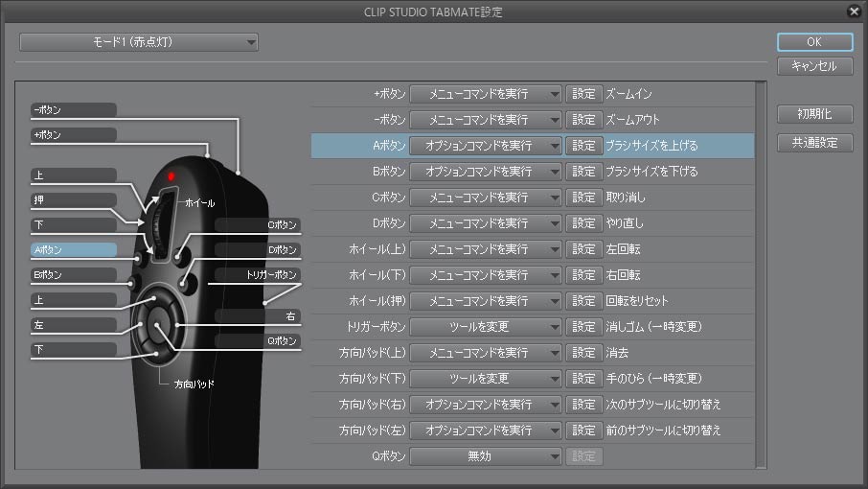868x489 pixels.
Task: Select the Qボタン label in device diagram
Action: [258, 341]
